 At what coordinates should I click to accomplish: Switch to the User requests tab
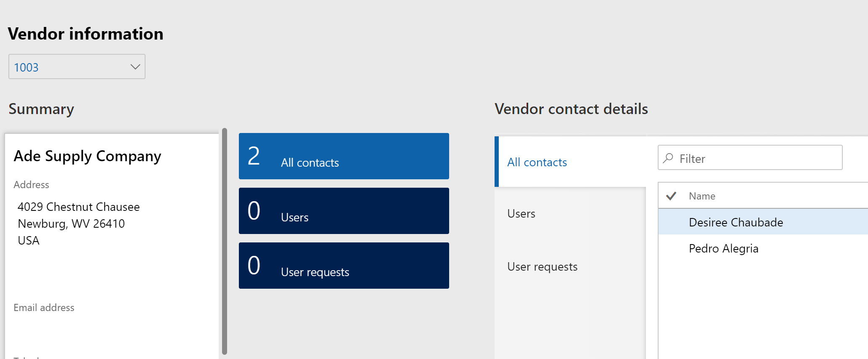[542, 267]
